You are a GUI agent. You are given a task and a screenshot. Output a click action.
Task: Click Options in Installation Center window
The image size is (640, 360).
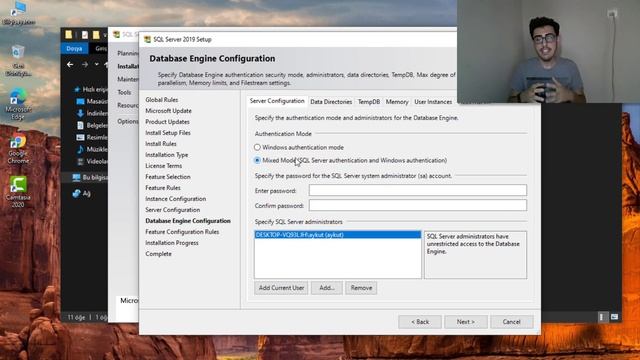(128, 121)
